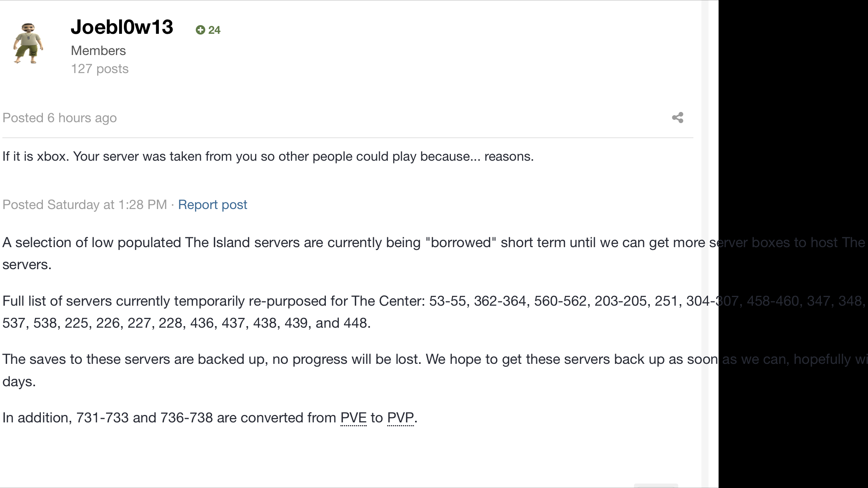This screenshot has height=488, width=868.
Task: Click the 127 posts count
Action: tap(100, 69)
